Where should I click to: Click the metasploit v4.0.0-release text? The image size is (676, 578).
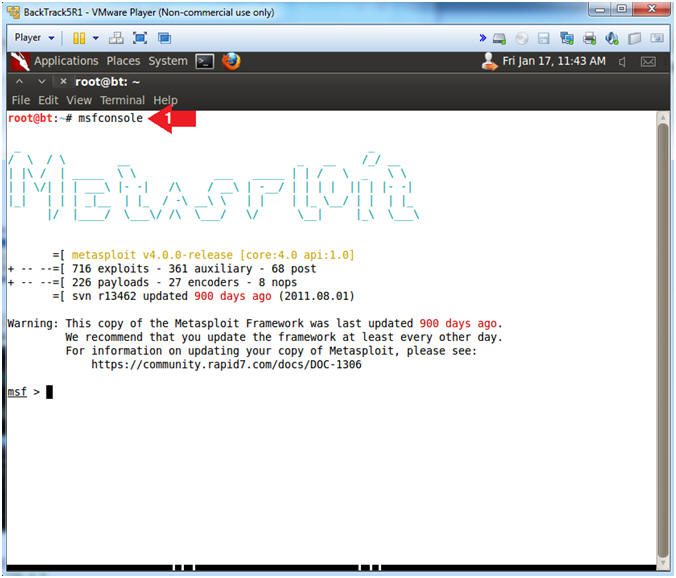coord(213,255)
